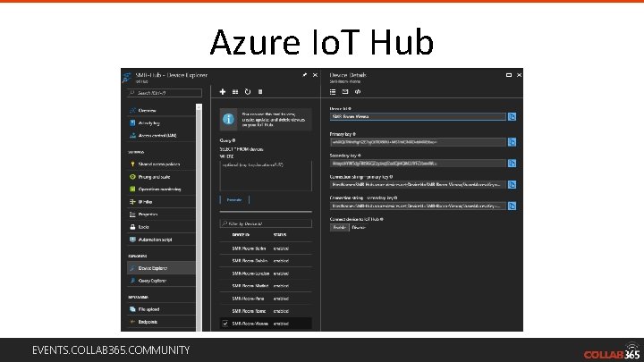644x362 pixels.
Task: Copy the primary key connection string
Action: pos(512,185)
